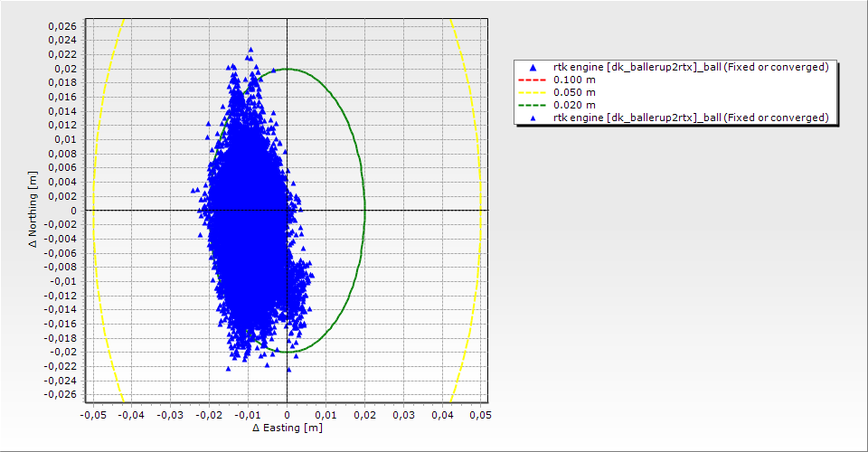Click small blue triangle legend marker

coord(533,118)
